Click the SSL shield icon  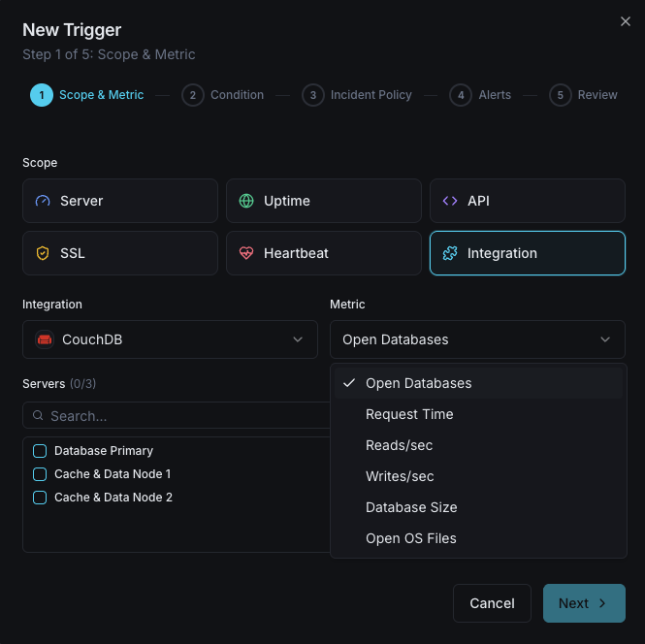pyautogui.click(x=42, y=253)
